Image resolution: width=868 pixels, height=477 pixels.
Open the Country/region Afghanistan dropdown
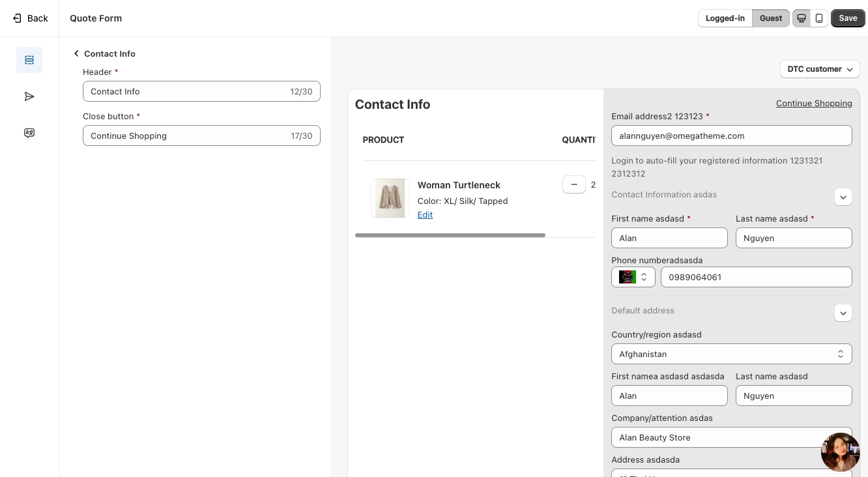[x=731, y=354]
